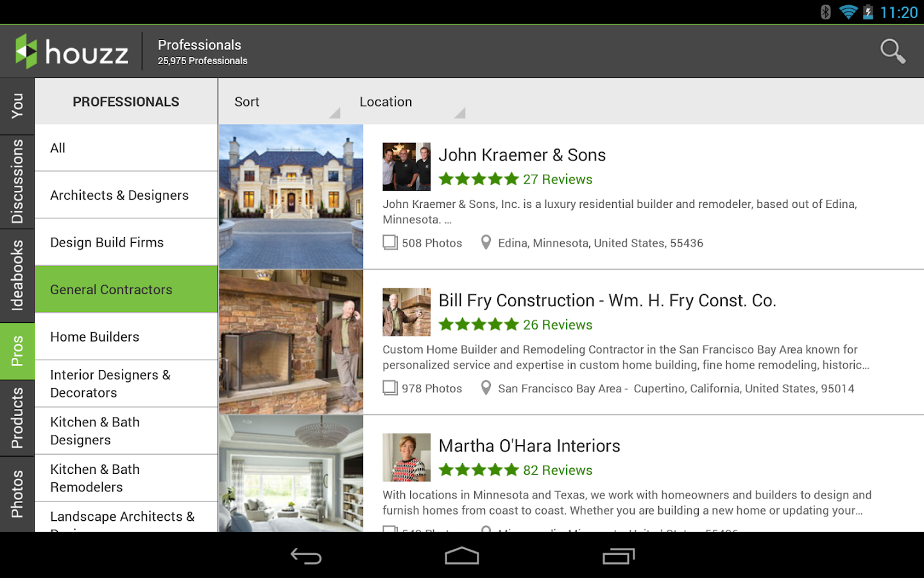This screenshot has width=924, height=578.
Task: Open recent apps button
Action: 619,556
